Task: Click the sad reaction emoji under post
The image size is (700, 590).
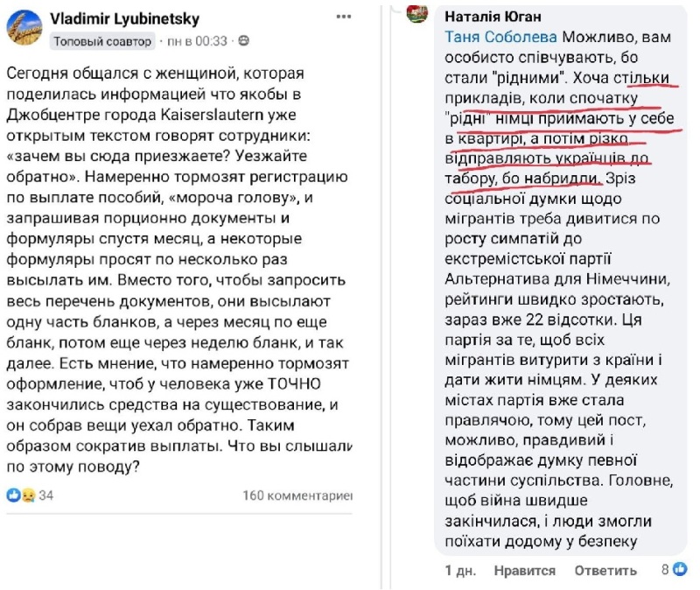Action: 27,496
